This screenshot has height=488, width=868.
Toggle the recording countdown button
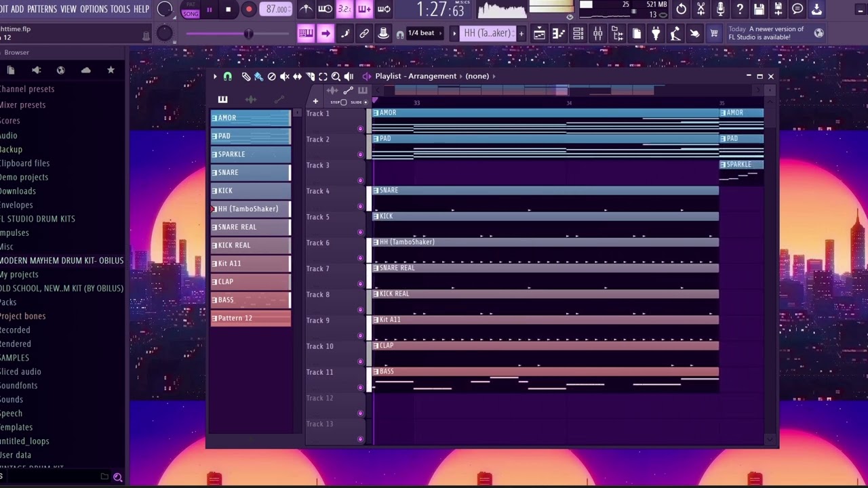[x=344, y=9]
